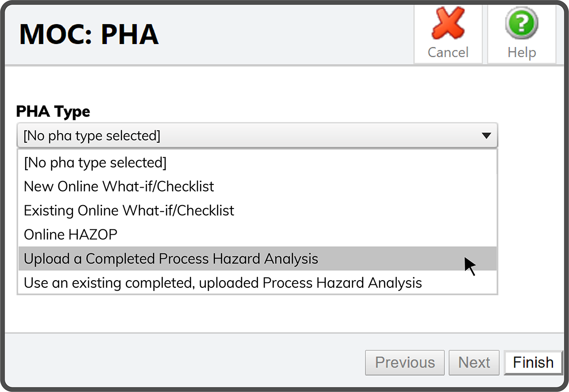The image size is (569, 392).
Task: Click the Cancel text label under the X
Action: (448, 52)
